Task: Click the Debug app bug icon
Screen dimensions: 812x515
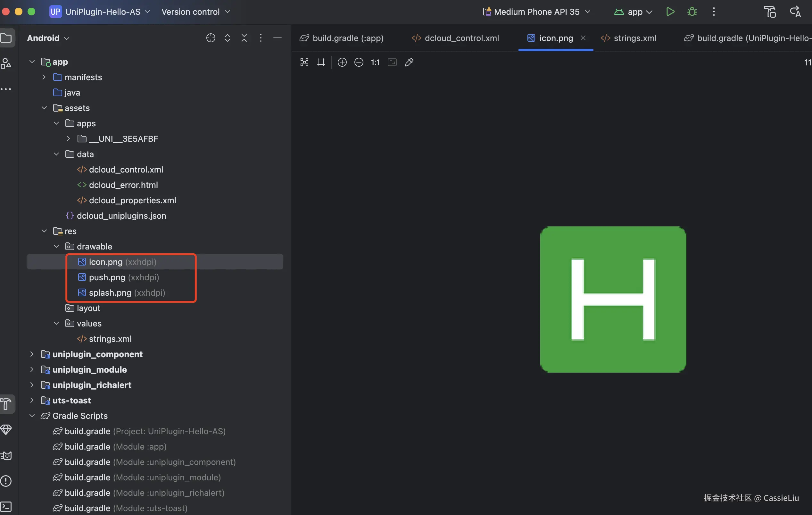Action: pyautogui.click(x=692, y=12)
